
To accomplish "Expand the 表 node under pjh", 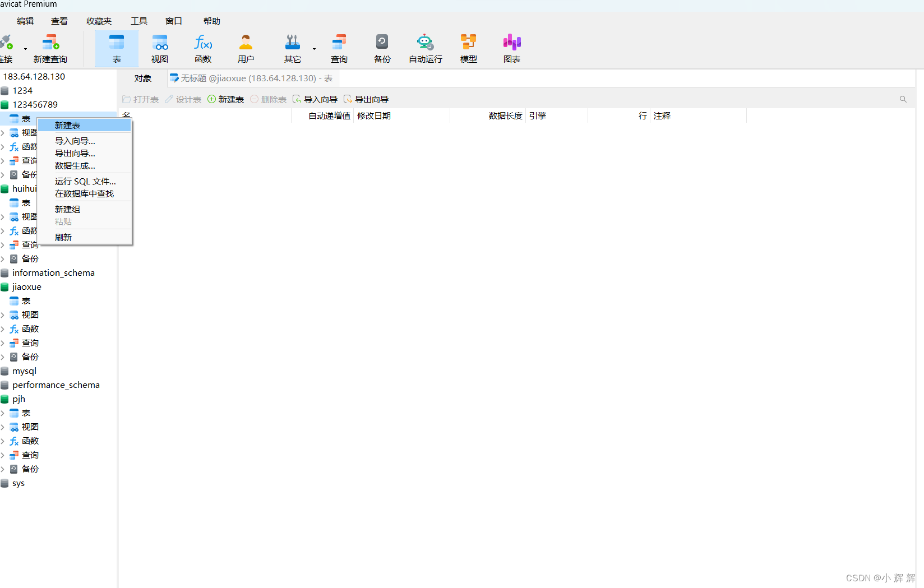I will click(3, 413).
